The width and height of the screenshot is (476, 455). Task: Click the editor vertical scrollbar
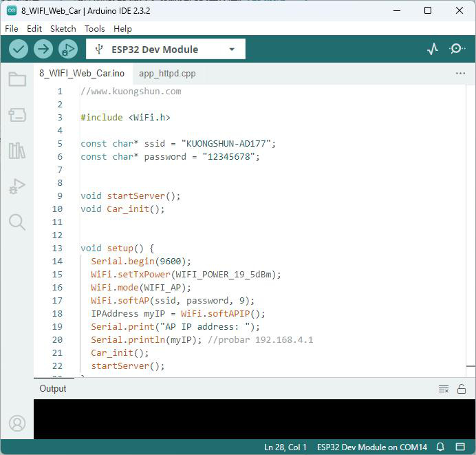point(470,231)
